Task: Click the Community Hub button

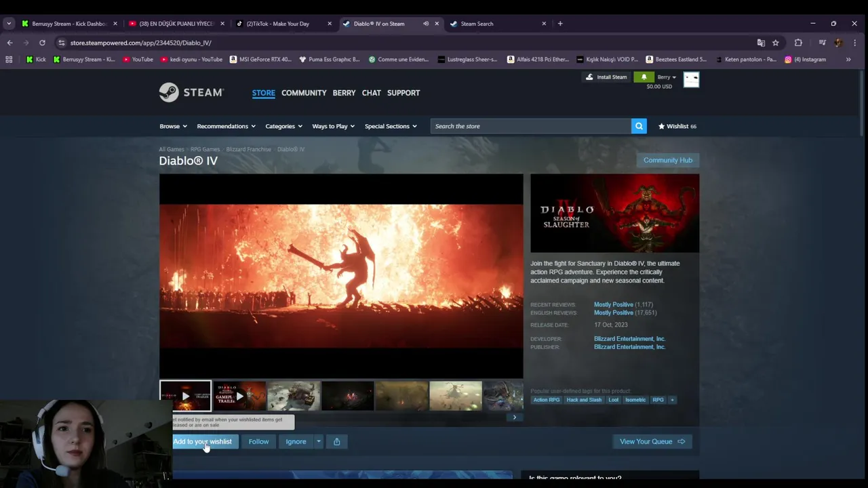Action: [668, 160]
